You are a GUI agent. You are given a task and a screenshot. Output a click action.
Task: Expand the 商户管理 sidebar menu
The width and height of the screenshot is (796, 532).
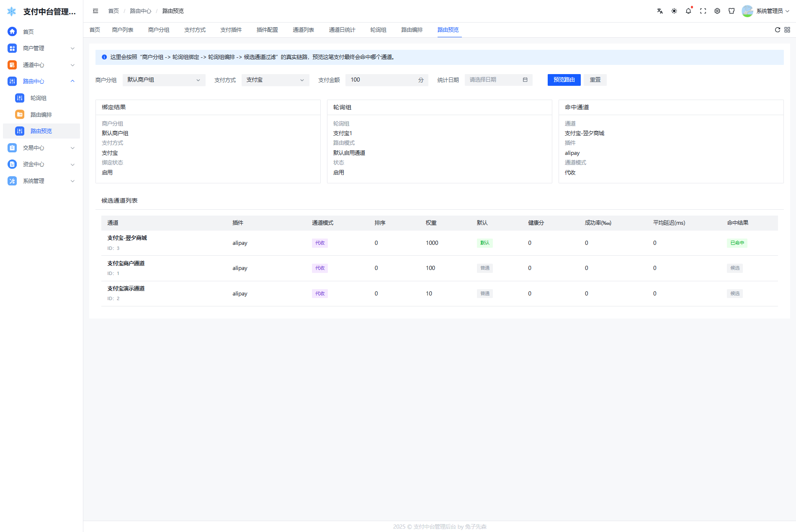pyautogui.click(x=41, y=48)
